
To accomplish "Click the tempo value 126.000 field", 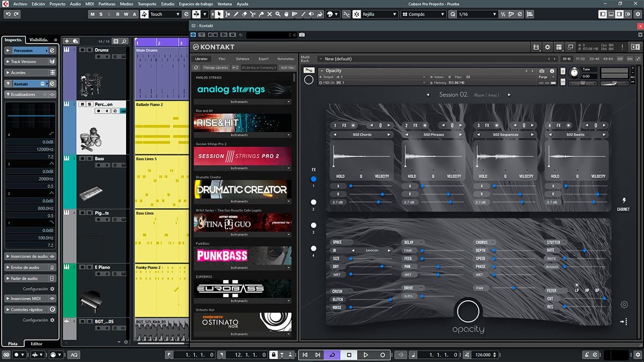I will tap(482, 354).
